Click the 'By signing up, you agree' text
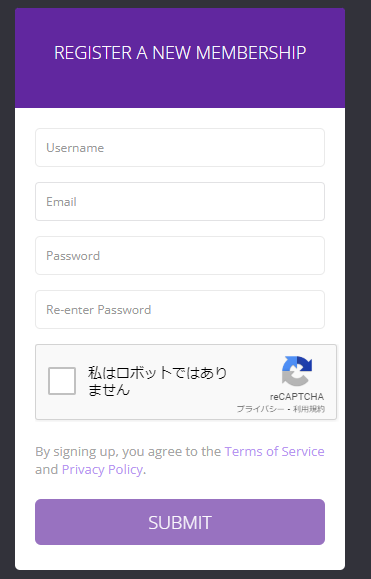Viewport: 371px width, 579px height. (128, 451)
